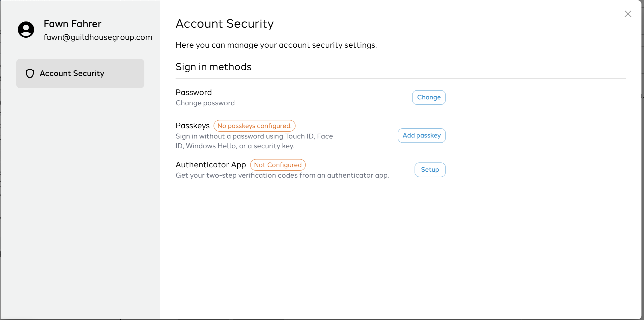The width and height of the screenshot is (644, 320).
Task: Click the fawn@guildhousegroup.com email address
Action: point(98,37)
